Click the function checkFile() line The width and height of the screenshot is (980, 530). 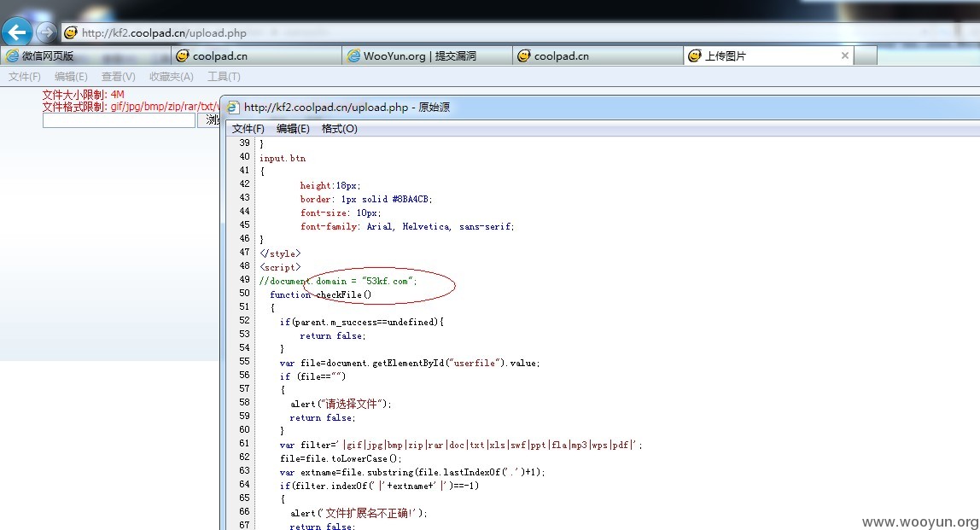(x=321, y=294)
